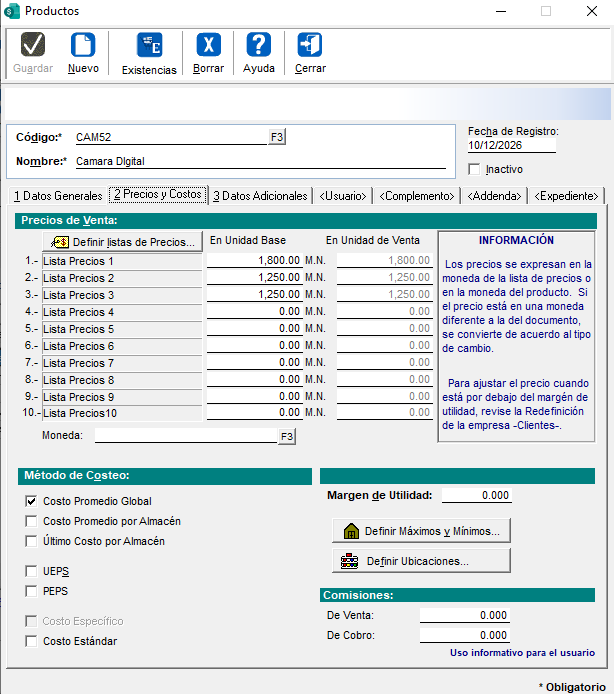The height and width of the screenshot is (694, 614).
Task: Select the UEPS costing method
Action: [31, 571]
